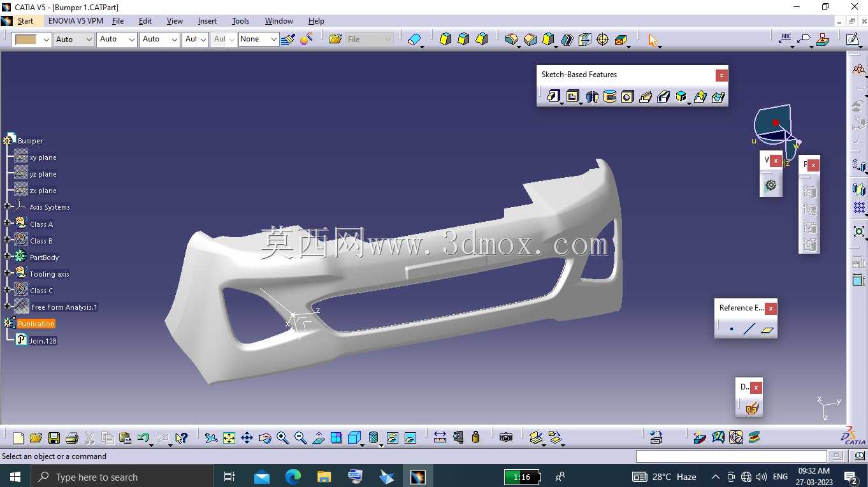The width and height of the screenshot is (868, 487).
Task: Select the Rotate view tool
Action: tap(265, 438)
